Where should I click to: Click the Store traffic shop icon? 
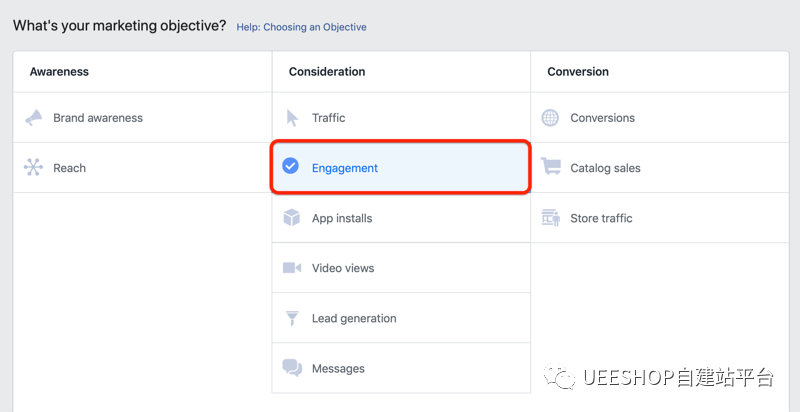coord(550,218)
